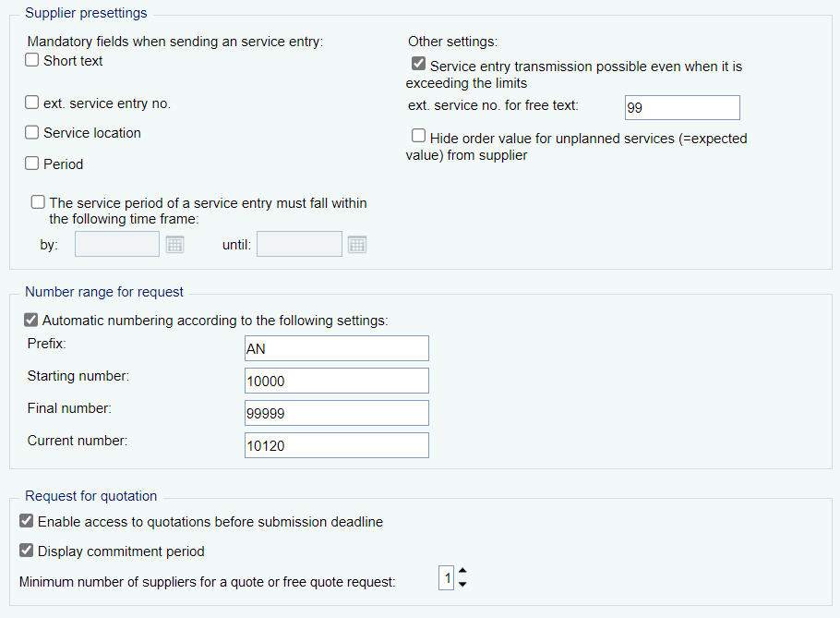Decrease minimum number of suppliers
Viewport: 840px width, 618px height.
click(x=462, y=585)
